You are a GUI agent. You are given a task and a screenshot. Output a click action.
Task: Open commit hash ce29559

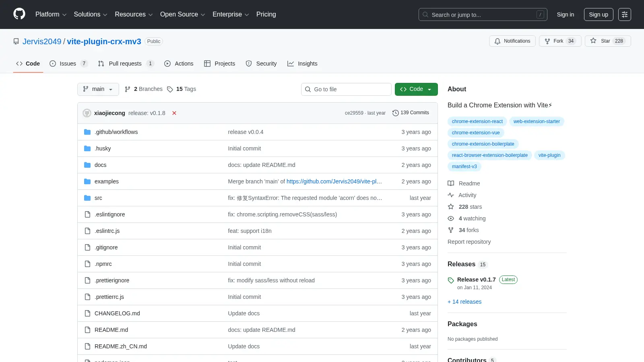tap(354, 113)
